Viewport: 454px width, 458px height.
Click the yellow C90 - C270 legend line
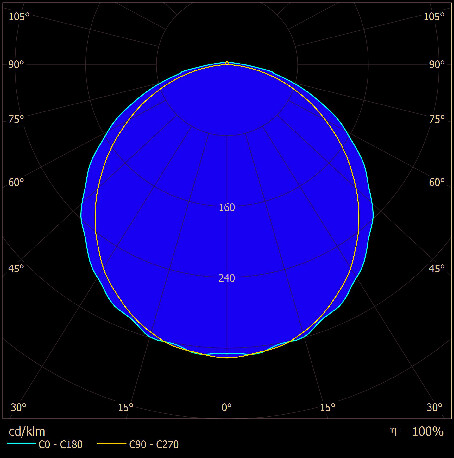(111, 444)
